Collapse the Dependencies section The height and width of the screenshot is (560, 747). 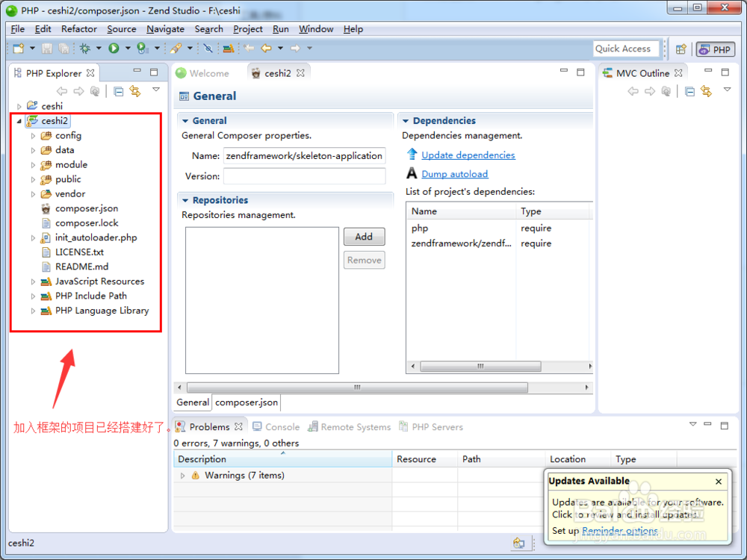(406, 121)
